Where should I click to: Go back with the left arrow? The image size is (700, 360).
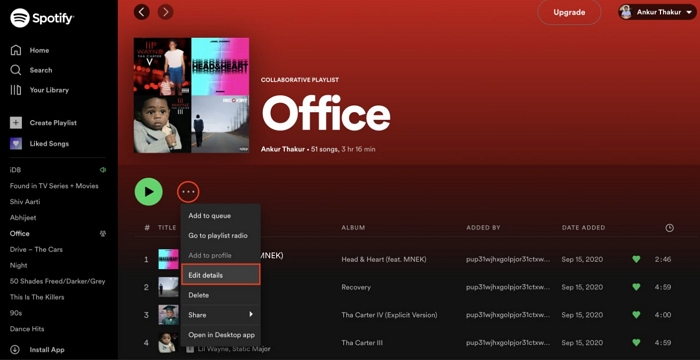pos(142,12)
